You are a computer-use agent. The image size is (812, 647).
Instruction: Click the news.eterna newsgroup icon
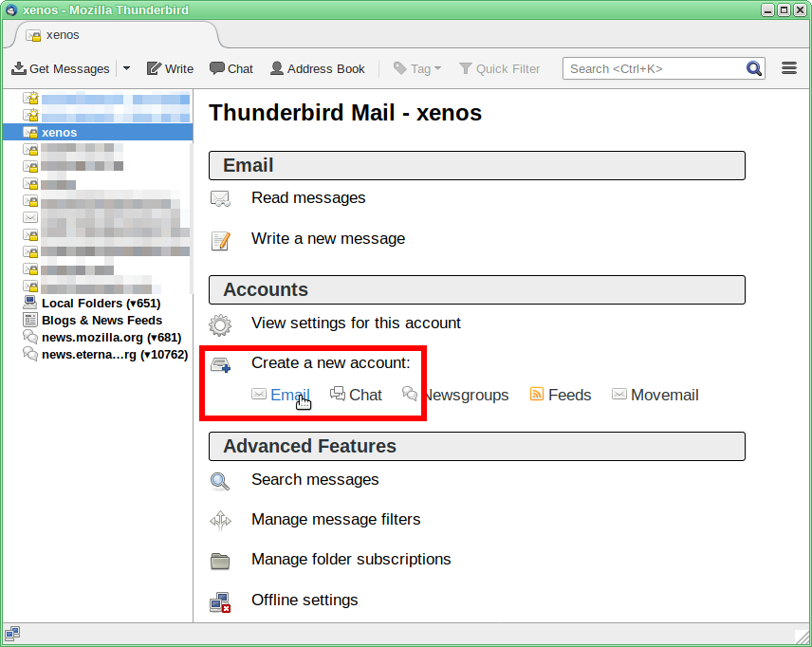[30, 354]
